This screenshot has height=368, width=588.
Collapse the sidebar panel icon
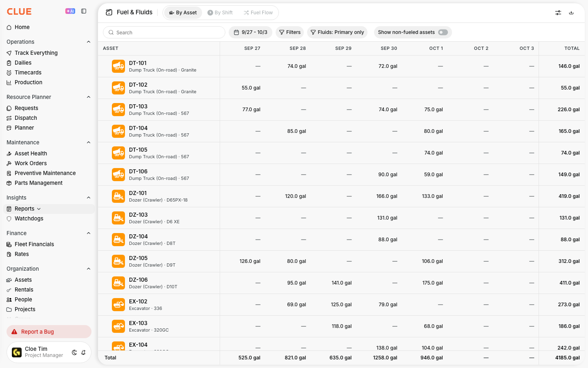coord(84,11)
